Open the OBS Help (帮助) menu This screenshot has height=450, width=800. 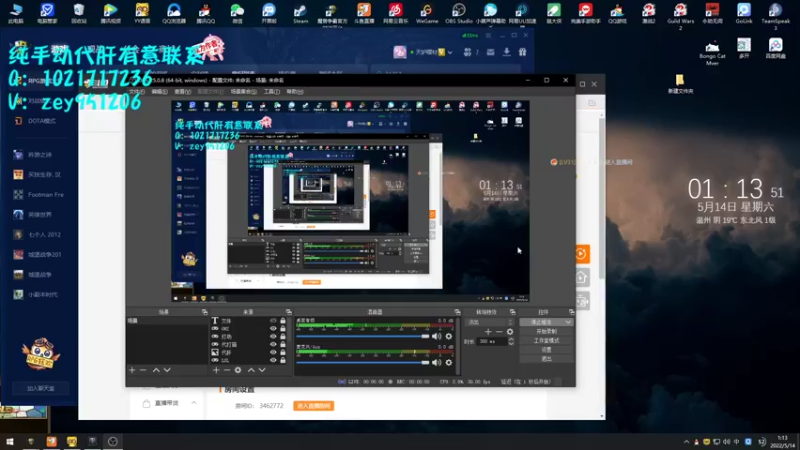tap(295, 92)
